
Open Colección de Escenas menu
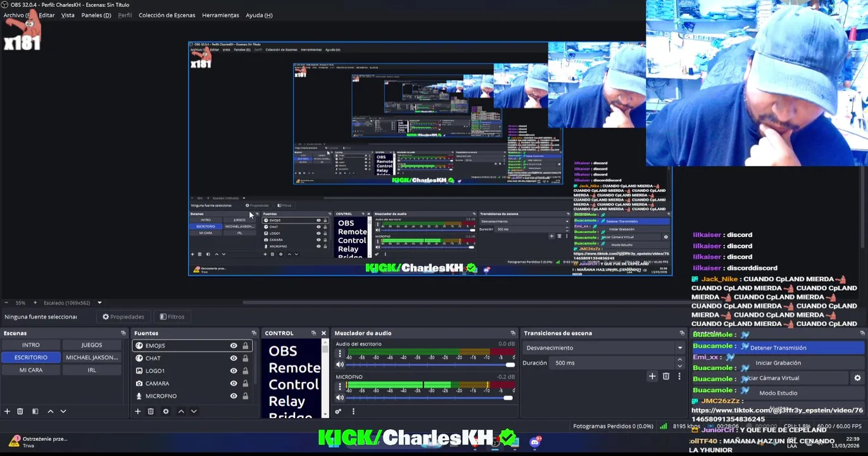pyautogui.click(x=167, y=15)
